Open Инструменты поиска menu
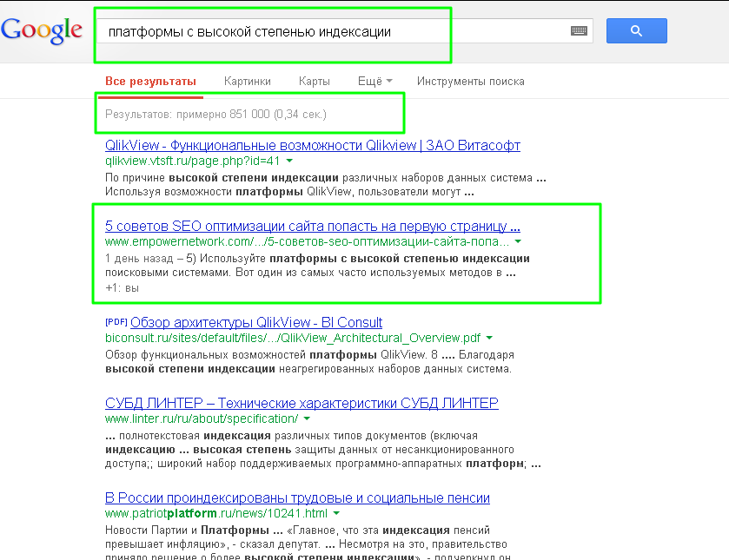Viewport: 729px width, 560px height. 470,82
